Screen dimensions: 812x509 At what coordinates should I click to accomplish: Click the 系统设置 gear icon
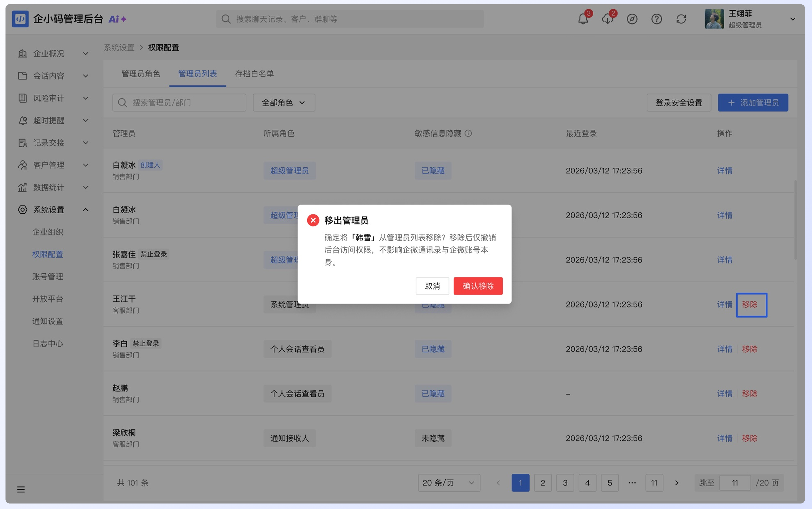coord(23,210)
